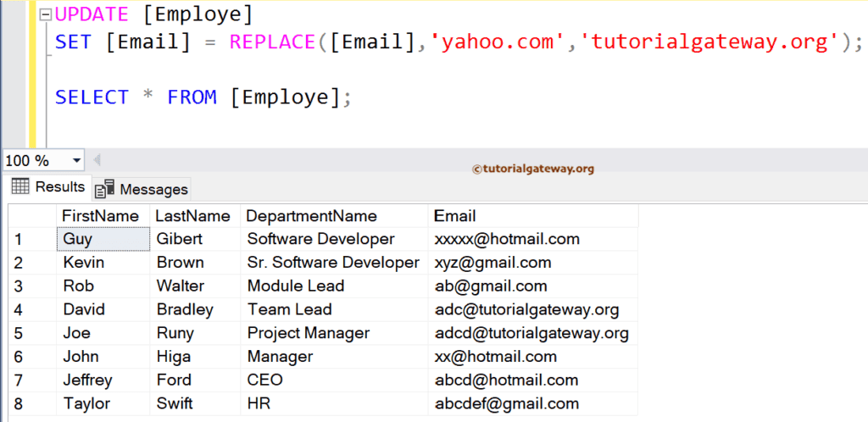Click the Taylor first name cell
868x422 pixels.
pyautogui.click(x=103, y=404)
